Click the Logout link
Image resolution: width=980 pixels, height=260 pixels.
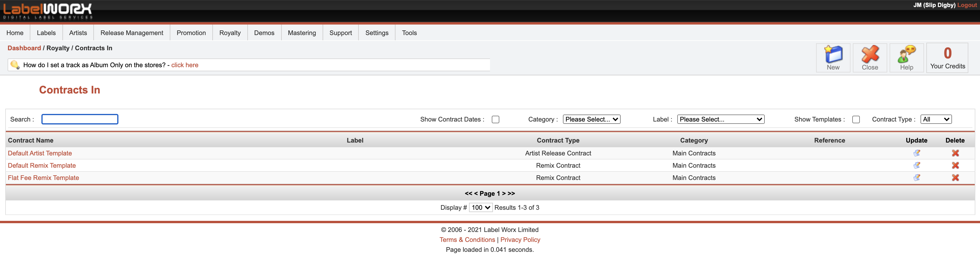pos(967,5)
